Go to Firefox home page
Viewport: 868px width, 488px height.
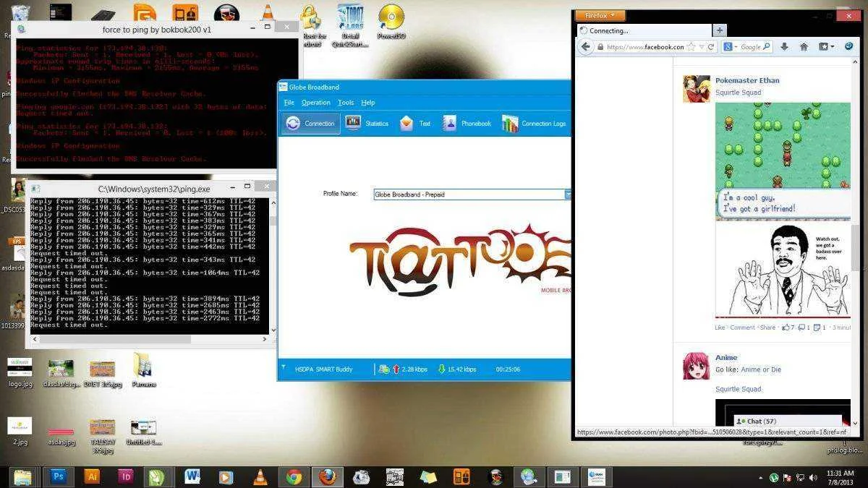click(x=804, y=47)
